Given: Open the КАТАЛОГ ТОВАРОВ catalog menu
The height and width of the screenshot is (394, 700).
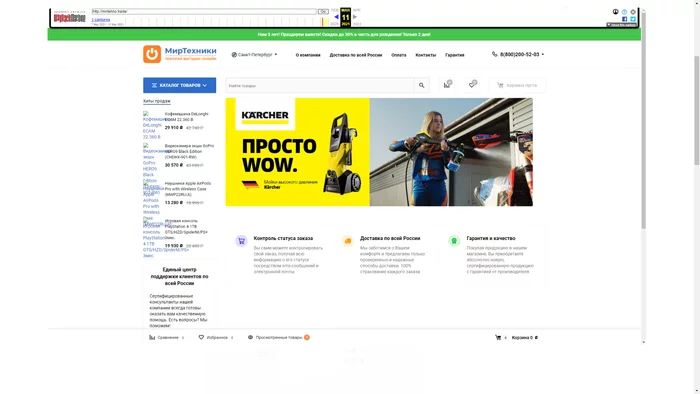Looking at the screenshot, I should pos(179,85).
